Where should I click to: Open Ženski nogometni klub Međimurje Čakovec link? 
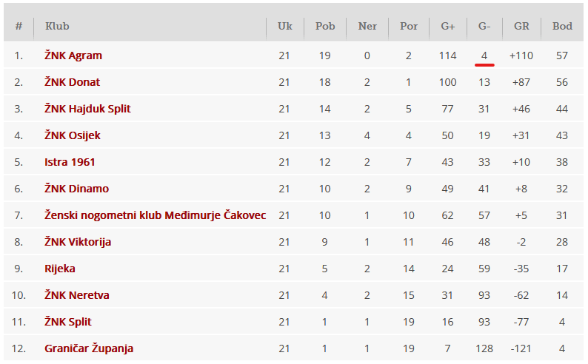(x=155, y=215)
